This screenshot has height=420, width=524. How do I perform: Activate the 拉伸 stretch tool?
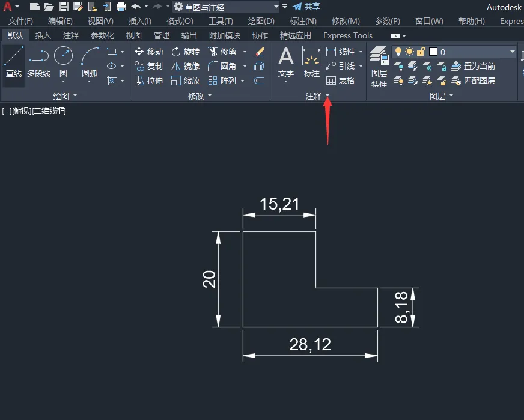(x=148, y=81)
